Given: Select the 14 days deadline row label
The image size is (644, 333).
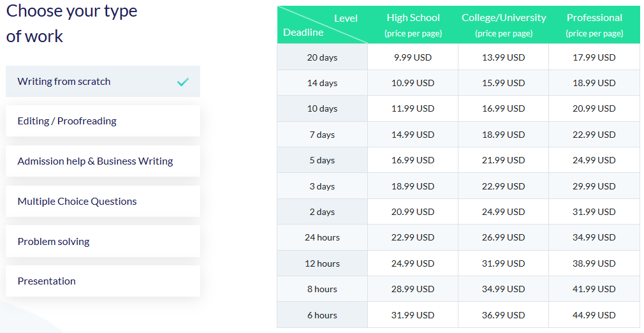Looking at the screenshot, I should pos(323,83).
